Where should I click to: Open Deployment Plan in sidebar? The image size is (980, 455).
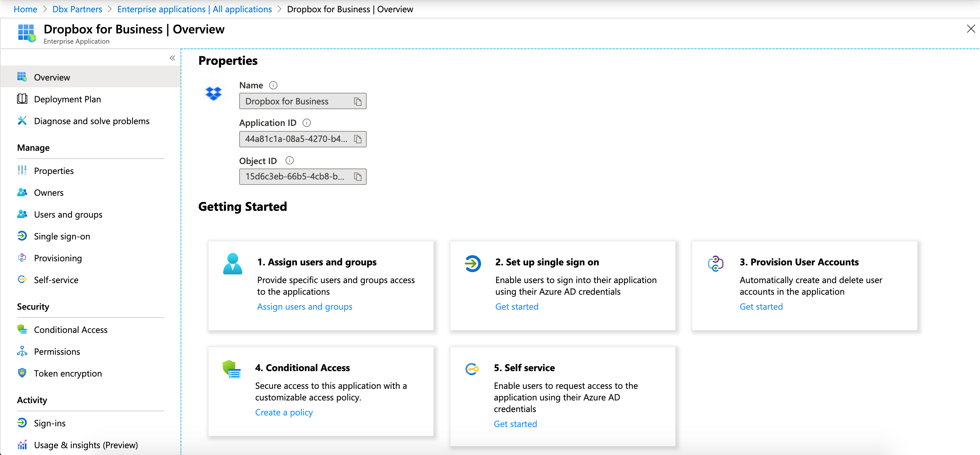pyautogui.click(x=67, y=99)
